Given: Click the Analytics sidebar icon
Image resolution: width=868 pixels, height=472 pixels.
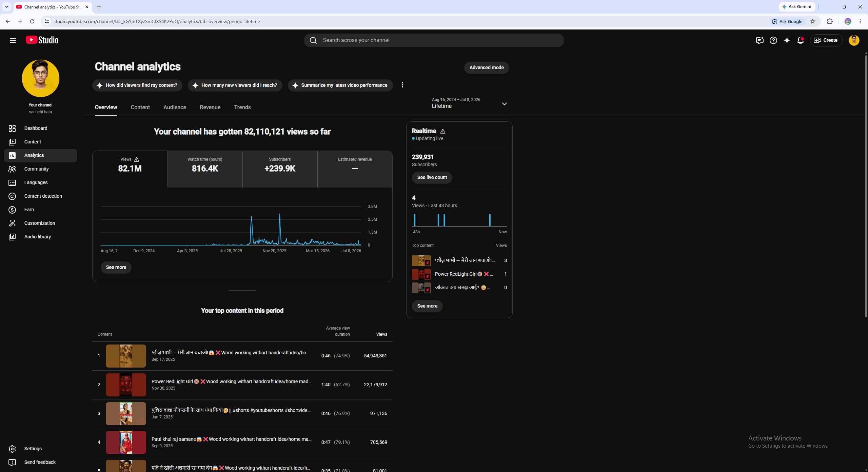Looking at the screenshot, I should coord(12,155).
